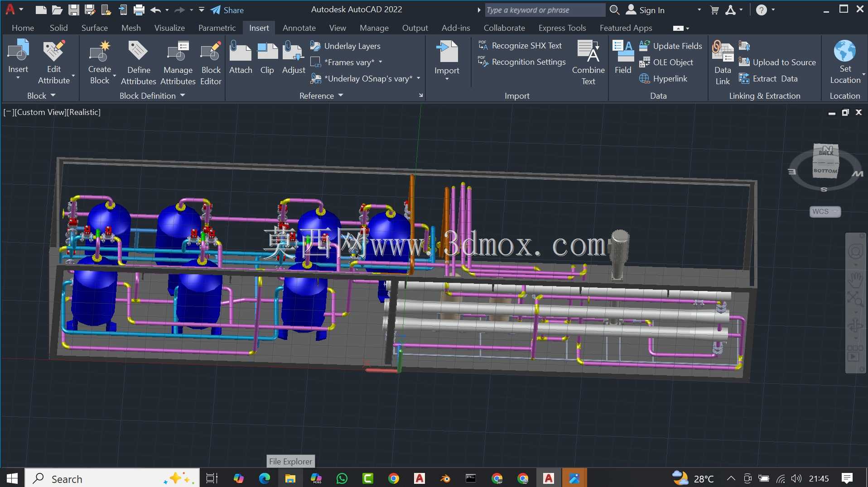Click the Open folder icon in quick access toolbar

[x=57, y=10]
